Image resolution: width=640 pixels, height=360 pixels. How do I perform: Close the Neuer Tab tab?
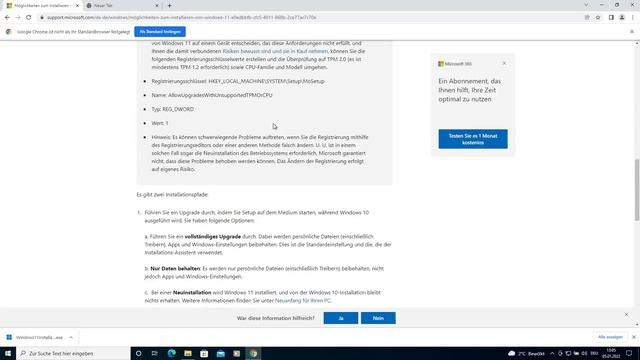(157, 6)
